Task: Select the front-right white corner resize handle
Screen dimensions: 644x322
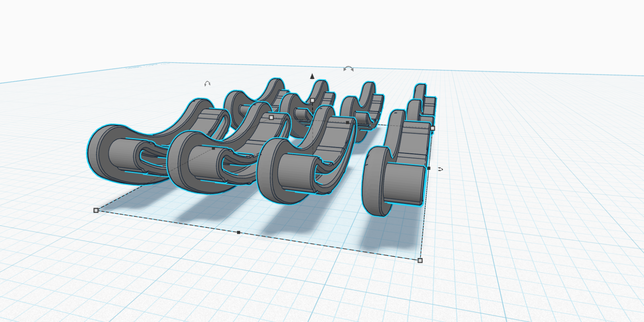Action: (420, 260)
